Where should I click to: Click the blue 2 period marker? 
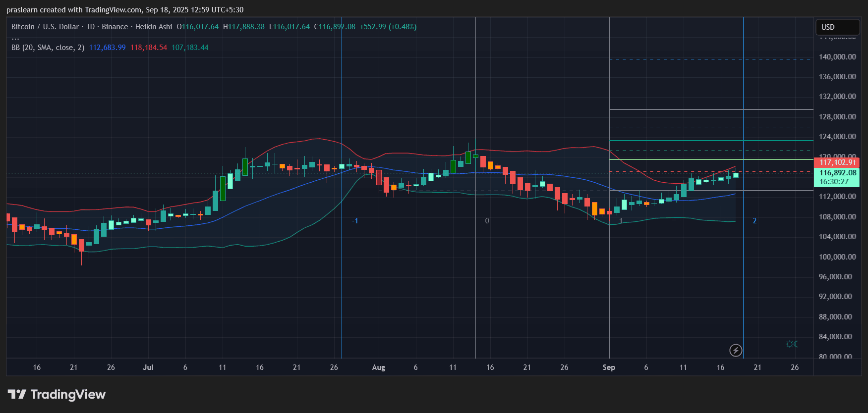click(x=754, y=221)
